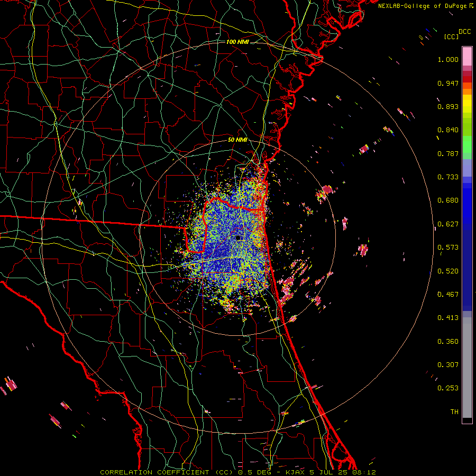Click the 08:12 timestamp in caption
Screen dimensions: 476x476
364,472
